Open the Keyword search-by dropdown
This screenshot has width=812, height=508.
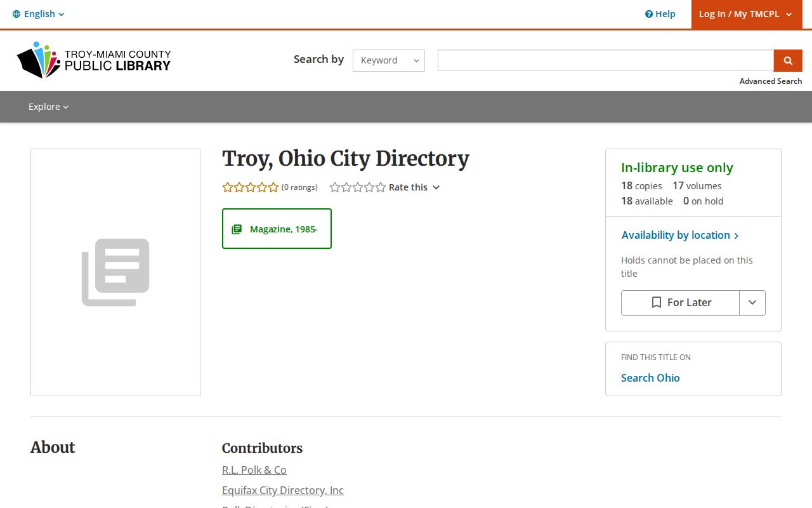[x=389, y=60]
